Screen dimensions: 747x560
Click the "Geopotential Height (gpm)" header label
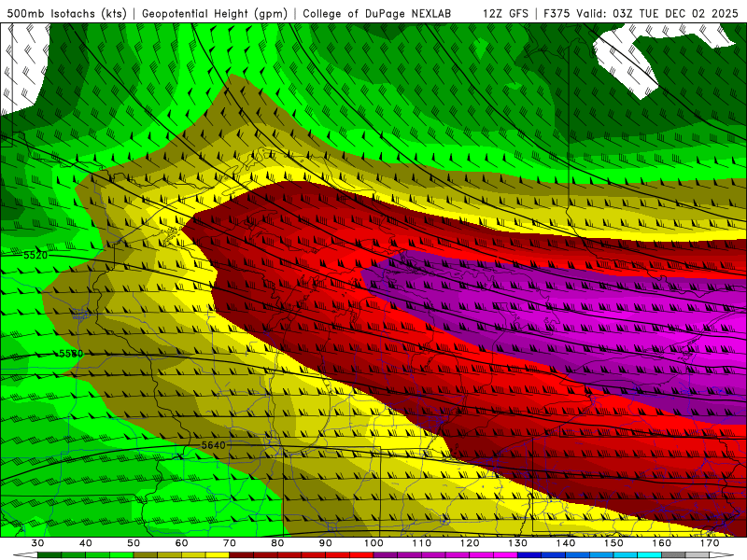(x=215, y=14)
